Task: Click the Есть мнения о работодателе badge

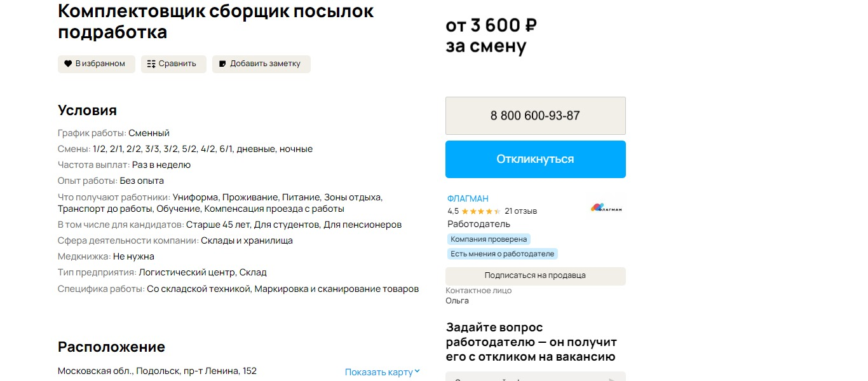Action: [502, 254]
